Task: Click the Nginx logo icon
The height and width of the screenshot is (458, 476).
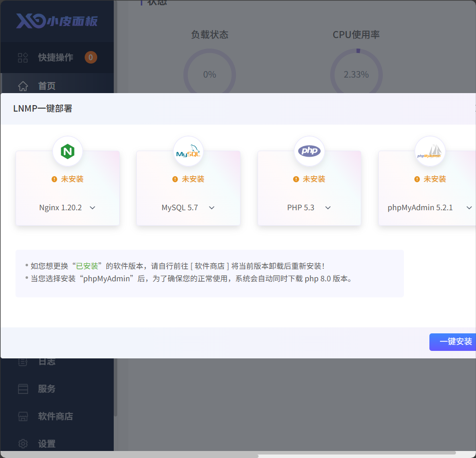Action: [68, 151]
